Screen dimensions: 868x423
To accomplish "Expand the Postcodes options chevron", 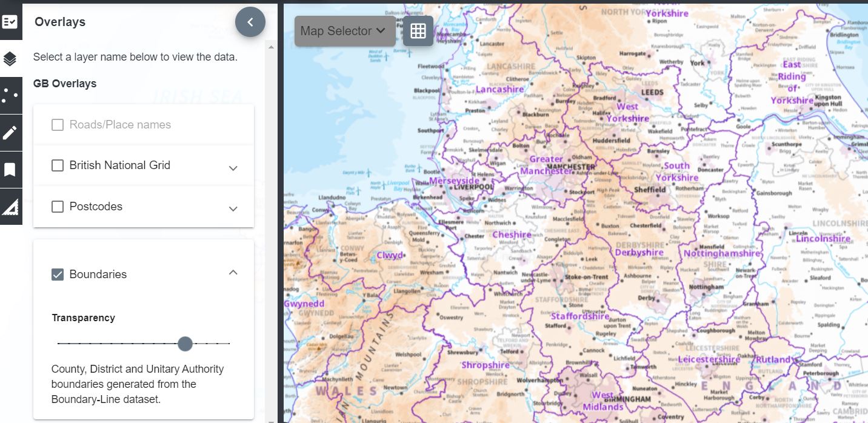I will click(x=233, y=208).
